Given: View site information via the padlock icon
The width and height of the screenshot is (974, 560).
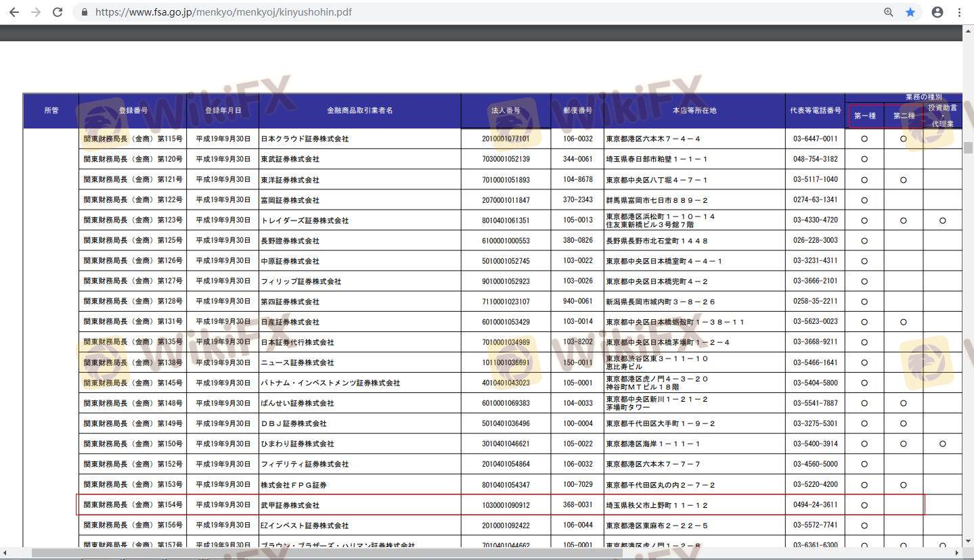Looking at the screenshot, I should coord(85,12).
